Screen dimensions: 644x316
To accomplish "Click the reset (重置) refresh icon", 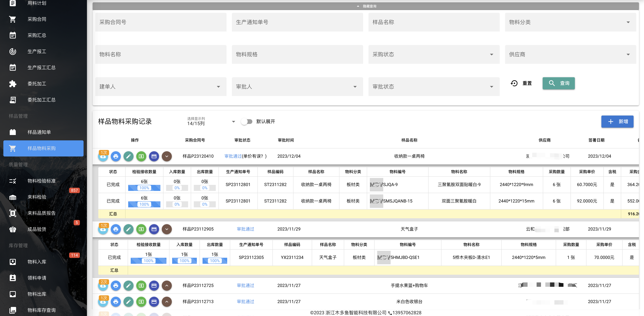I will (x=514, y=83).
